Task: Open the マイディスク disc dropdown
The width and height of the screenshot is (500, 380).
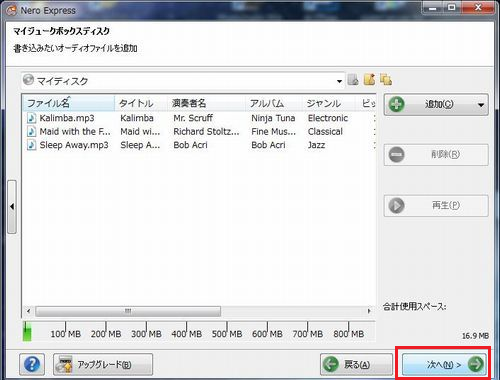Action: [x=183, y=81]
